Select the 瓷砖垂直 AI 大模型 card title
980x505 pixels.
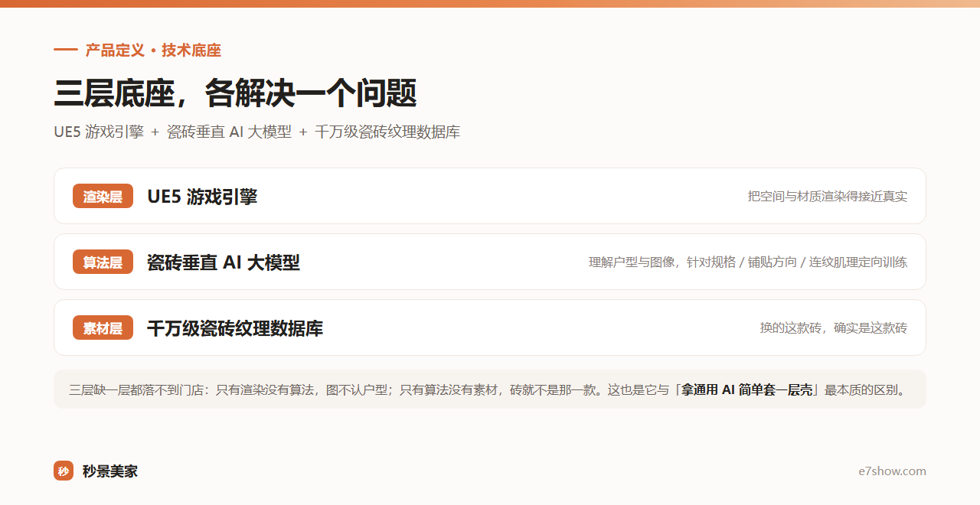pyautogui.click(x=224, y=262)
